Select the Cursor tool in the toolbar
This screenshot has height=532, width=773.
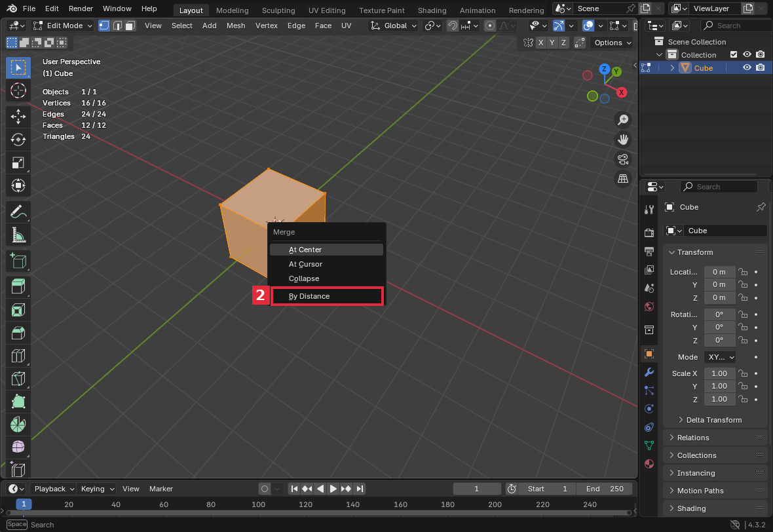(x=18, y=90)
